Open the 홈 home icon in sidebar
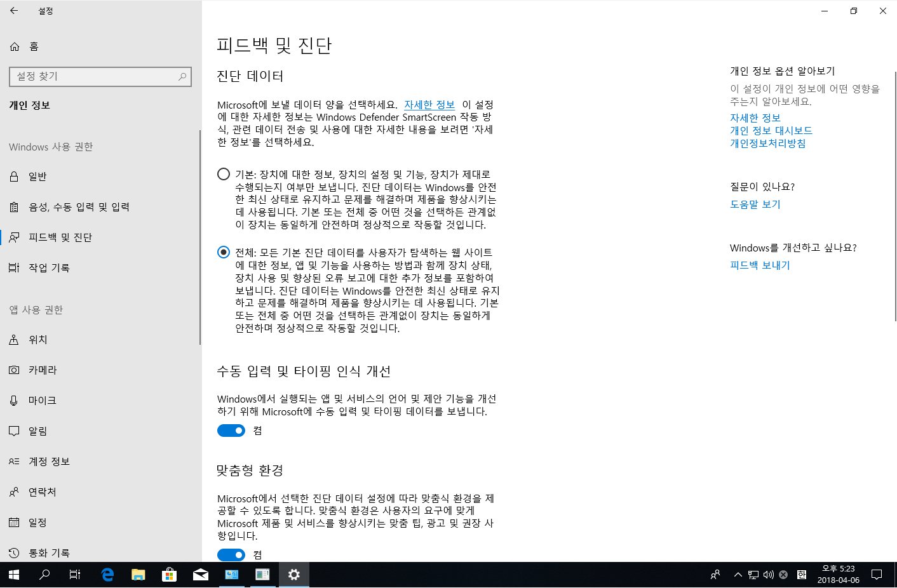This screenshot has width=897, height=588. pos(15,46)
